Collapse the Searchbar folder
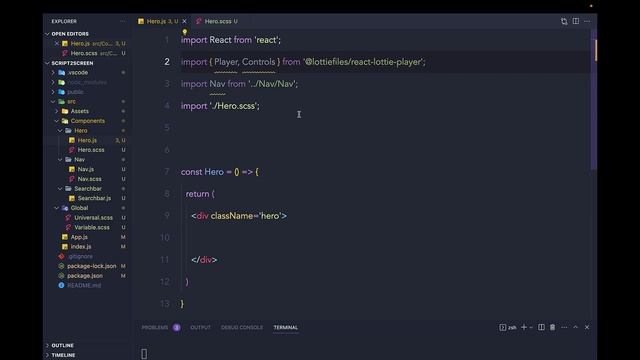The height and width of the screenshot is (360, 640). pos(60,189)
